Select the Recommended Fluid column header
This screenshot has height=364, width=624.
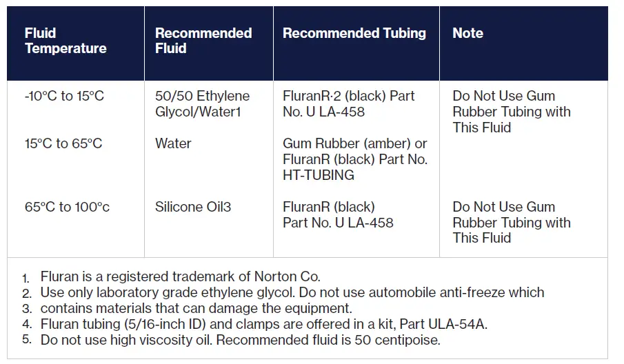click(203, 41)
